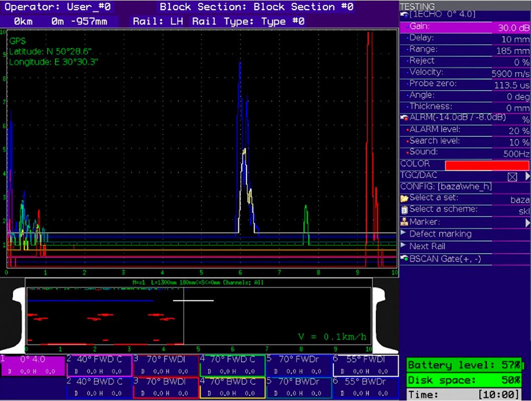Toggle the TGC/DAC checkbox
The image size is (532, 401).
(512, 176)
